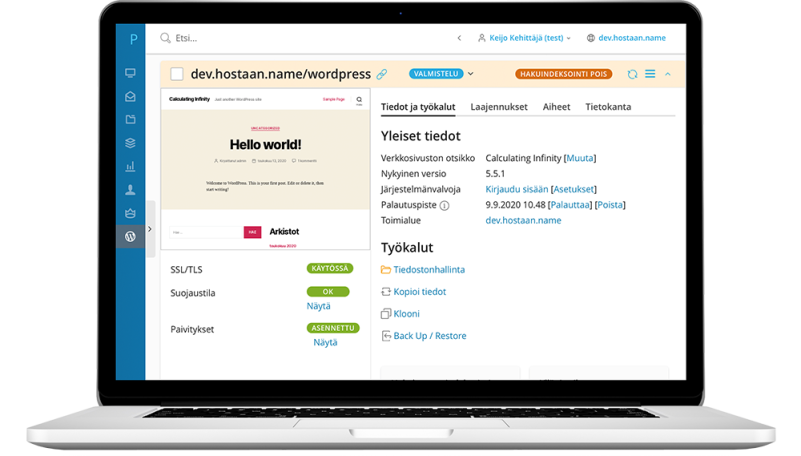Open the Applications layers icon in sidebar
The width and height of the screenshot is (801, 456).
(130, 143)
